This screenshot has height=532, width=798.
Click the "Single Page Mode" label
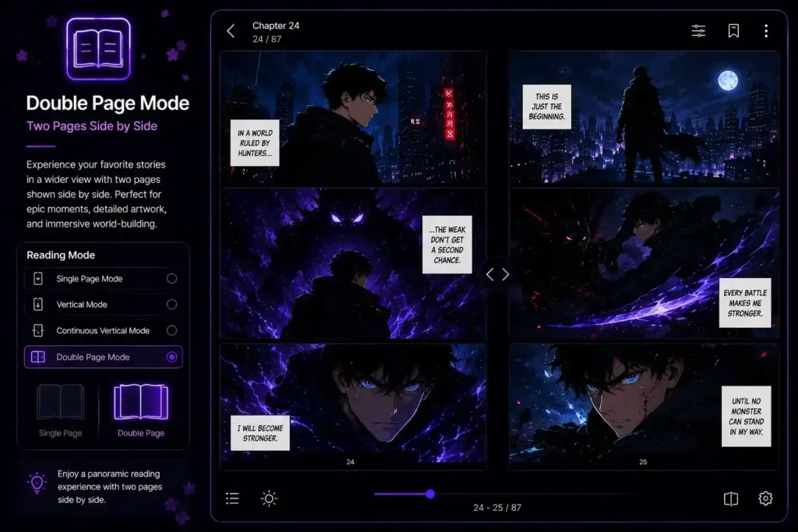pyautogui.click(x=90, y=279)
